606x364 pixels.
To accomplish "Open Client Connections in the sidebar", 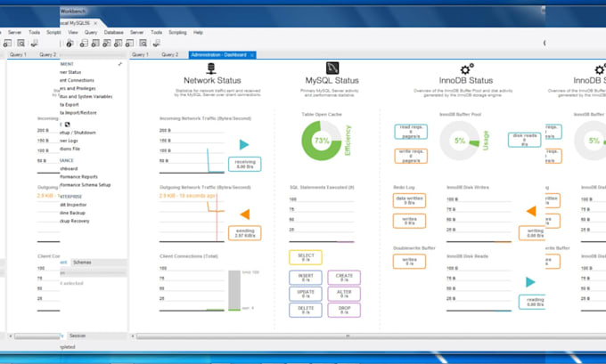I will click(x=77, y=80).
